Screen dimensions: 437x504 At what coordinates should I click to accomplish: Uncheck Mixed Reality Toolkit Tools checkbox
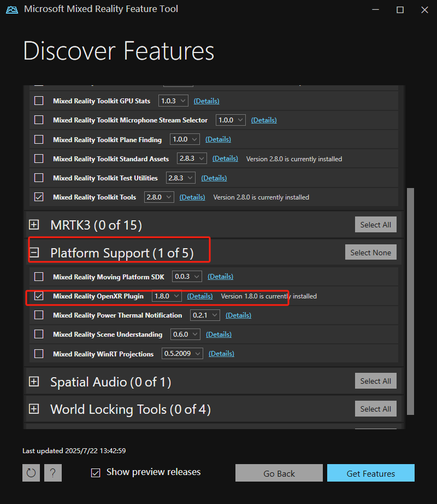[x=39, y=197]
